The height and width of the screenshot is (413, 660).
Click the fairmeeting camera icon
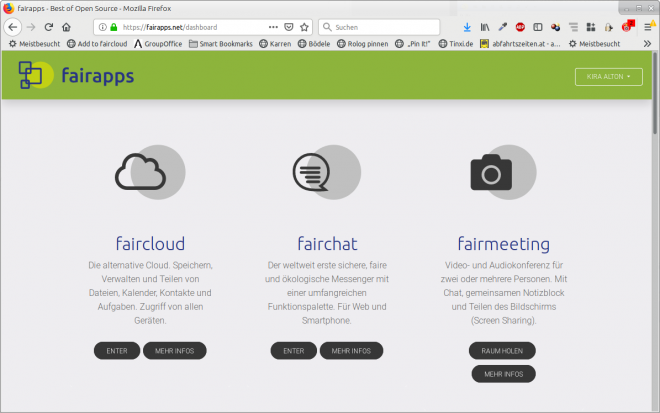(503, 172)
